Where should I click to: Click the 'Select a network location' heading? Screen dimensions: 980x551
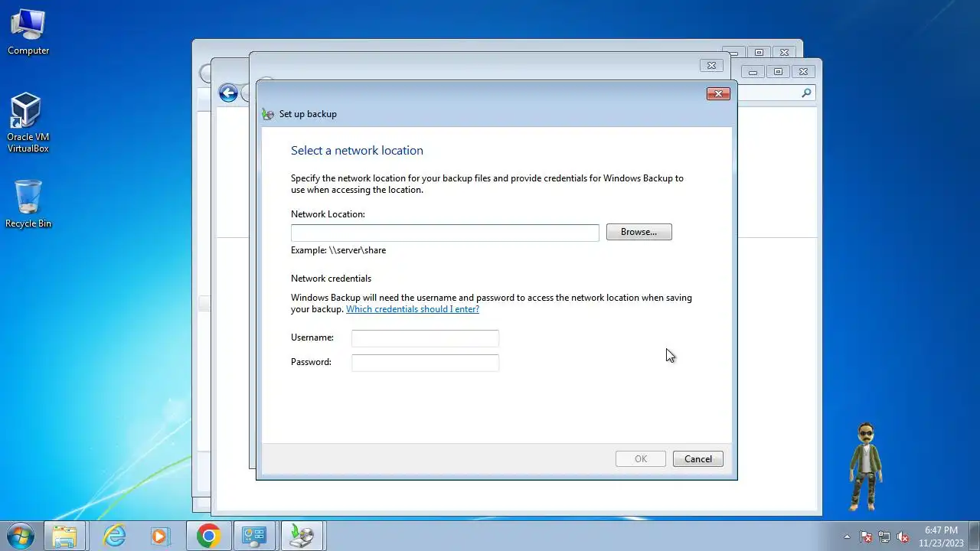tap(357, 151)
